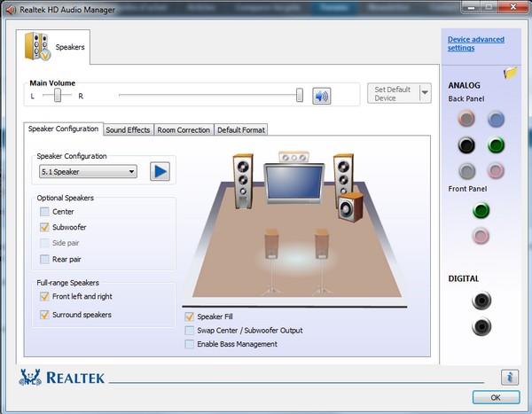
Task: Expand the Set Default Device dropdown arrow
Action: [x=425, y=93]
